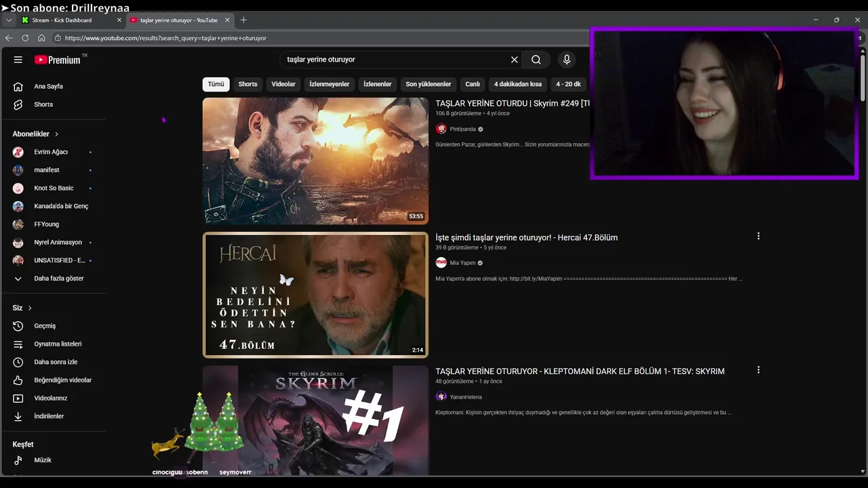This screenshot has height=488, width=868.
Task: Click YananHelena channel avatar
Action: pos(441,396)
